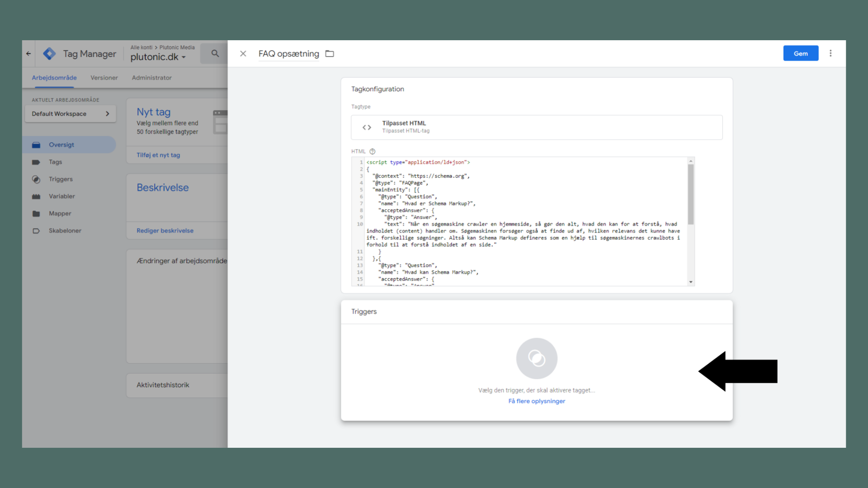Click the Plutonic Media breadcrumb
868x488 pixels.
point(177,47)
